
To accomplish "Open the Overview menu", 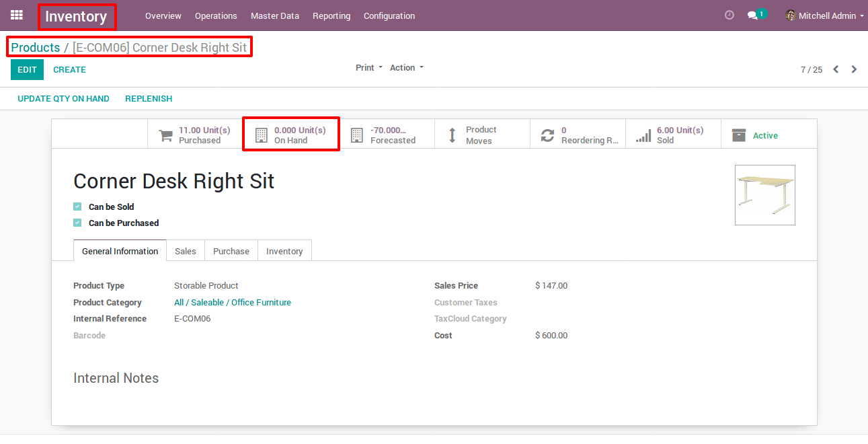I will pos(163,15).
